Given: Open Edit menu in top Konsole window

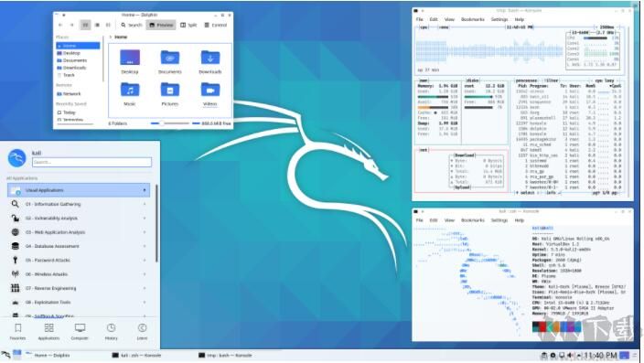Looking at the screenshot, I should (434, 19).
